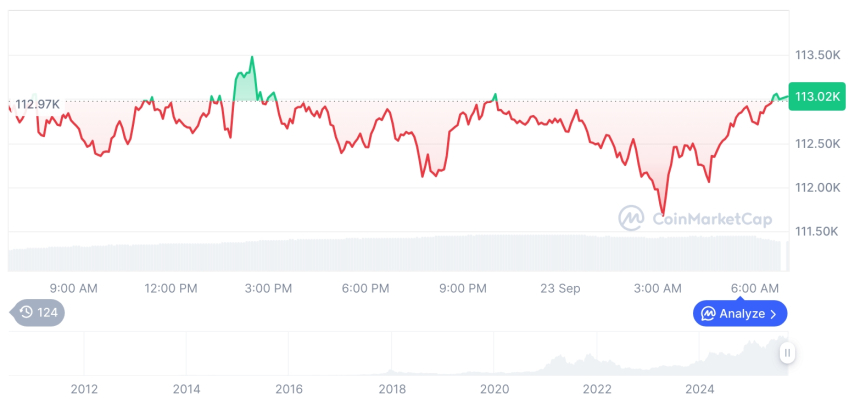Viewport: 860px width, 401px height.
Task: Click the range navigator pause handle
Action: click(x=788, y=353)
